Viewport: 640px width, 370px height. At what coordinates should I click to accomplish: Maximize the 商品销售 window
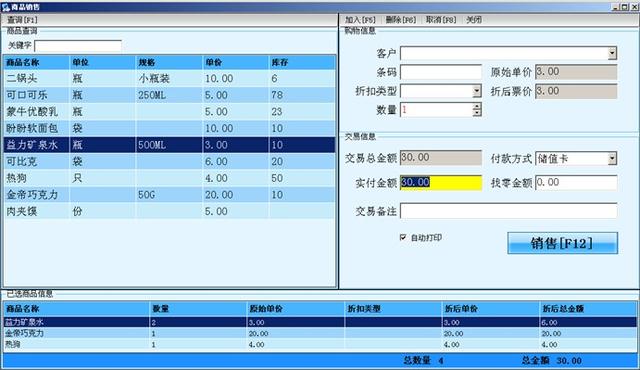(x=624, y=7)
